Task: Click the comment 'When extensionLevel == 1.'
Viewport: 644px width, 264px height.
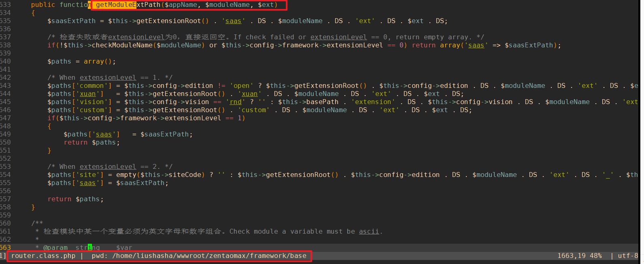Action: coord(110,78)
